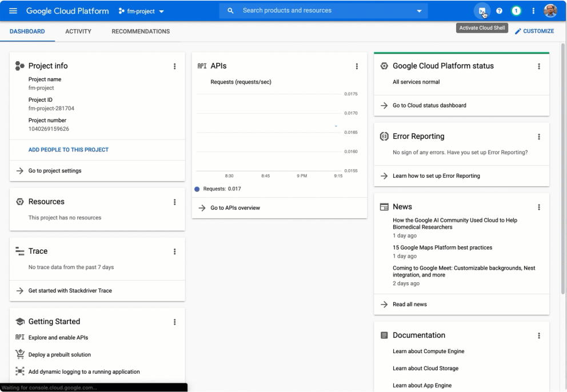Open Coming to Google Meet news article
This screenshot has height=392, width=567.
pos(464,271)
